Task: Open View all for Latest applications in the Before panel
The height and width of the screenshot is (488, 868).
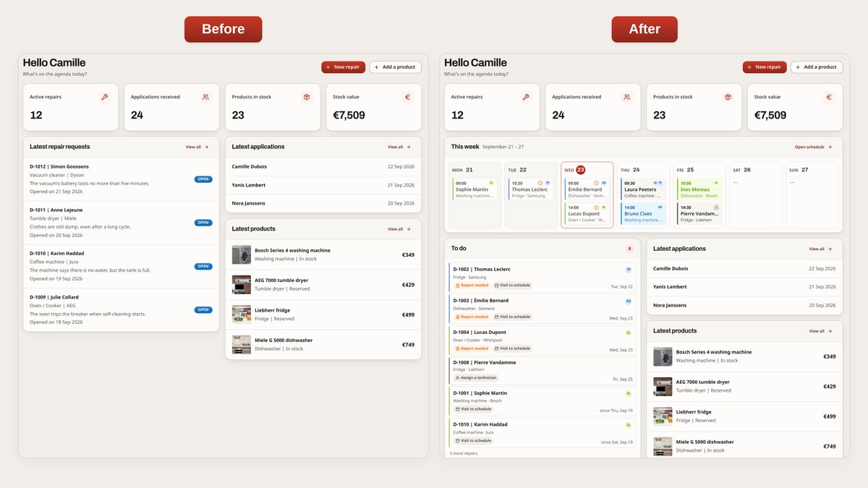Action: point(399,147)
